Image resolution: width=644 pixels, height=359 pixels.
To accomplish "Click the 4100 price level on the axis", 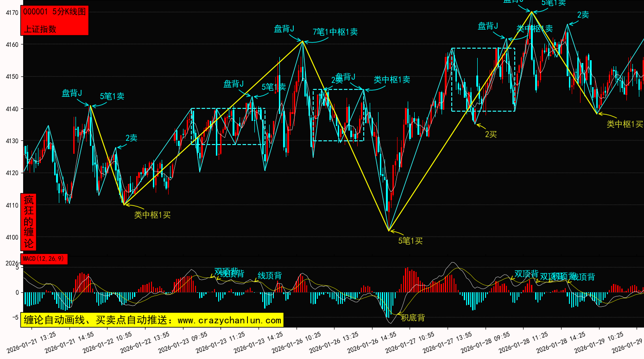I will (x=12, y=237).
